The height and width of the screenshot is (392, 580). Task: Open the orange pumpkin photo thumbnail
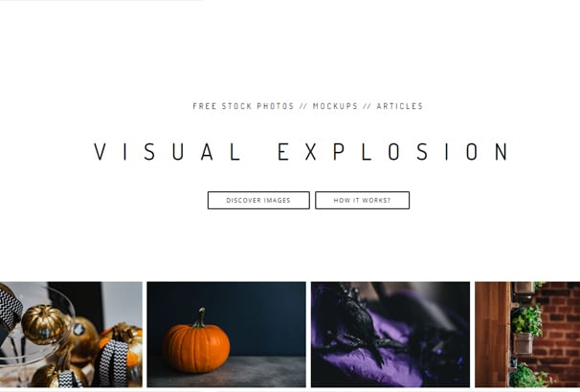pyautogui.click(x=227, y=335)
